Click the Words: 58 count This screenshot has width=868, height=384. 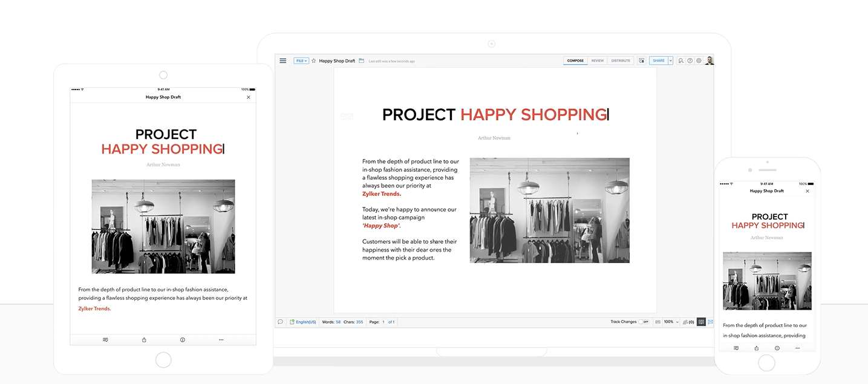coord(331,322)
